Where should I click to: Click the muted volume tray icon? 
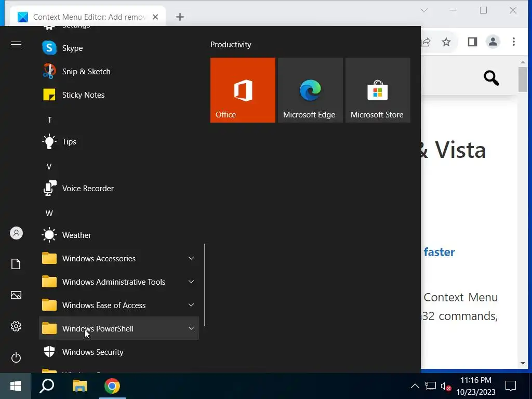tap(446, 386)
